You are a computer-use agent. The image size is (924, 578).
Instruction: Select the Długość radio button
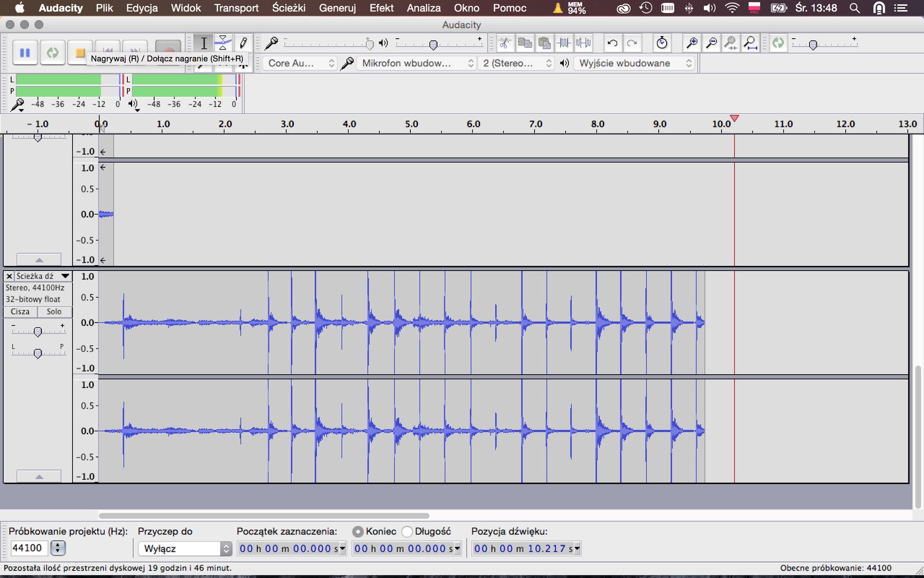point(407,531)
